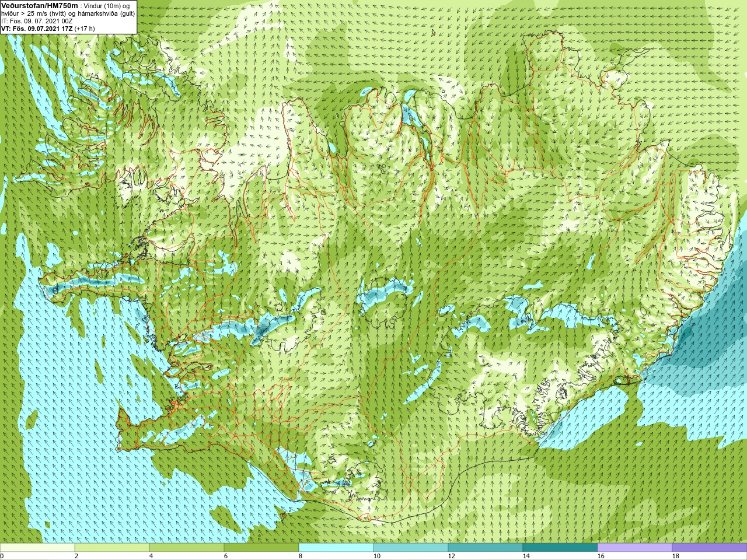The width and height of the screenshot is (747, 560).
Task: Click the legend label '8'
Action: [x=301, y=556]
